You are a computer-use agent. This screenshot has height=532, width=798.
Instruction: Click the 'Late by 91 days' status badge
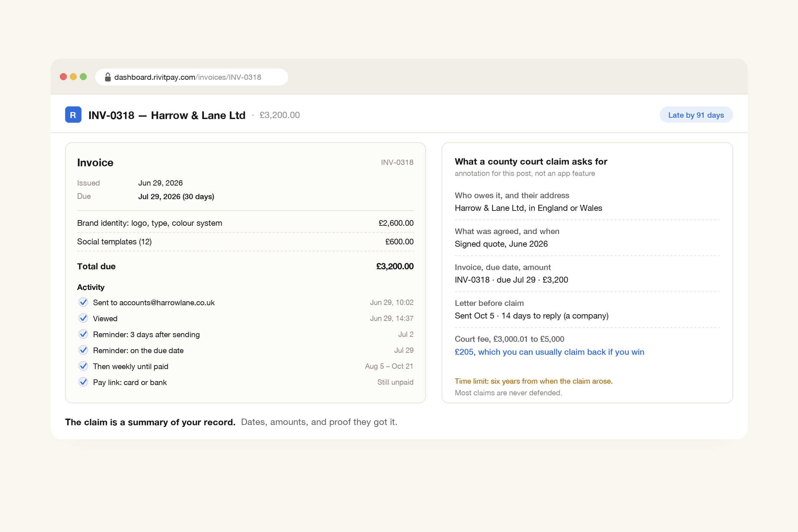point(696,115)
